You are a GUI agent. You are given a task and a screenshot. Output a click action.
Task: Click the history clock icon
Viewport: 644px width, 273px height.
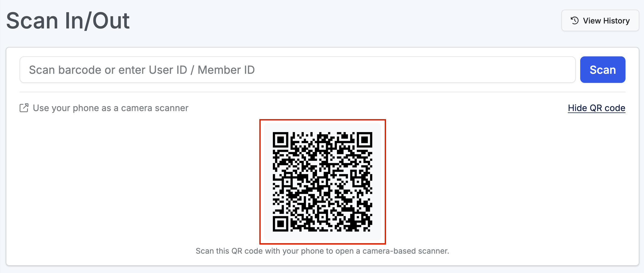click(x=575, y=21)
